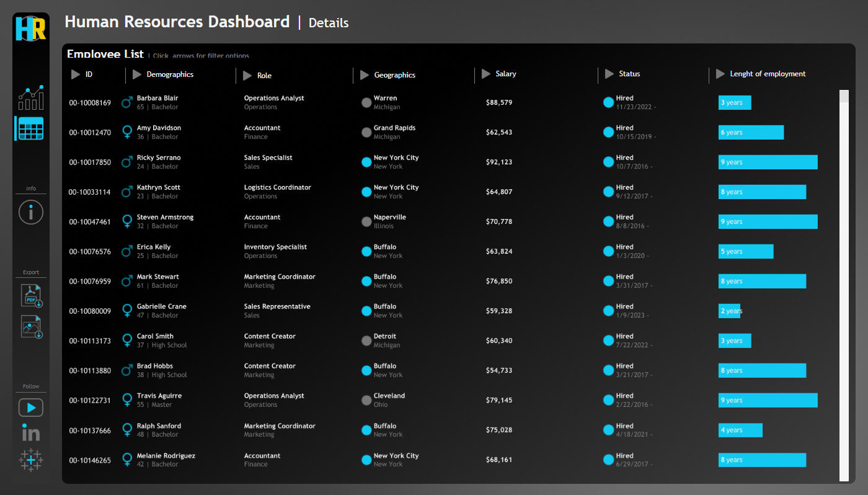
Task: Click the Tableau logo at sidebar bottom
Action: (30, 460)
